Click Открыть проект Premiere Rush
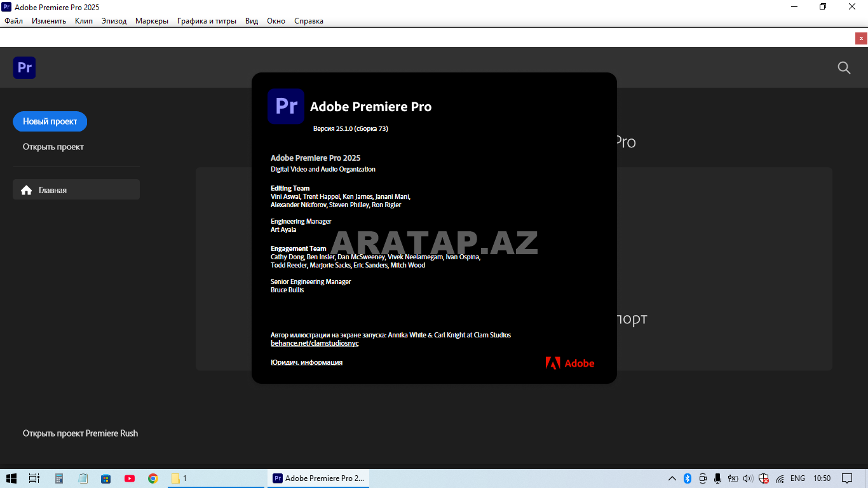The width and height of the screenshot is (868, 488). pyautogui.click(x=80, y=433)
